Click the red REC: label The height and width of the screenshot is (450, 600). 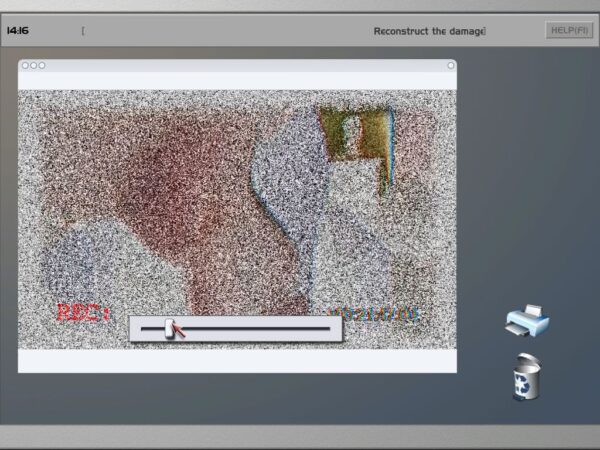82,313
